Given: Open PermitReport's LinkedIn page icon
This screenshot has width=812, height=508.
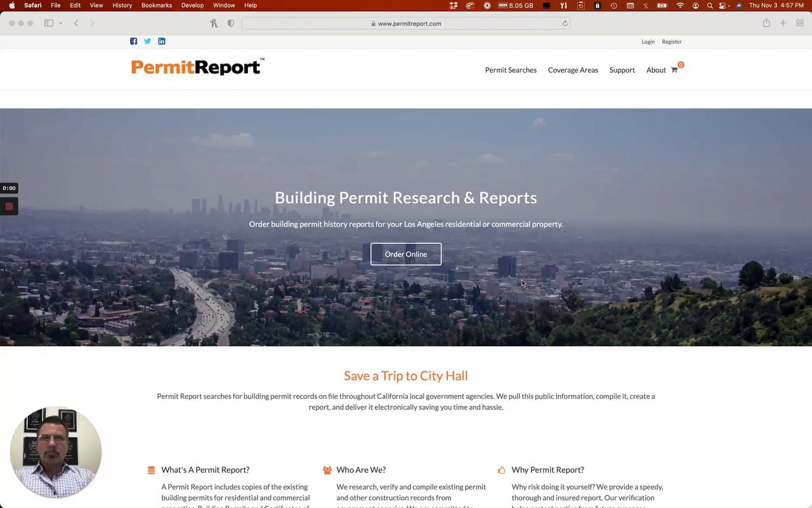Looking at the screenshot, I should tap(162, 41).
